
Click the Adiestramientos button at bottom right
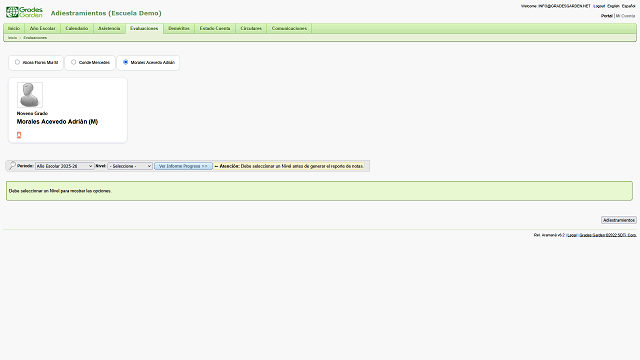click(x=619, y=220)
